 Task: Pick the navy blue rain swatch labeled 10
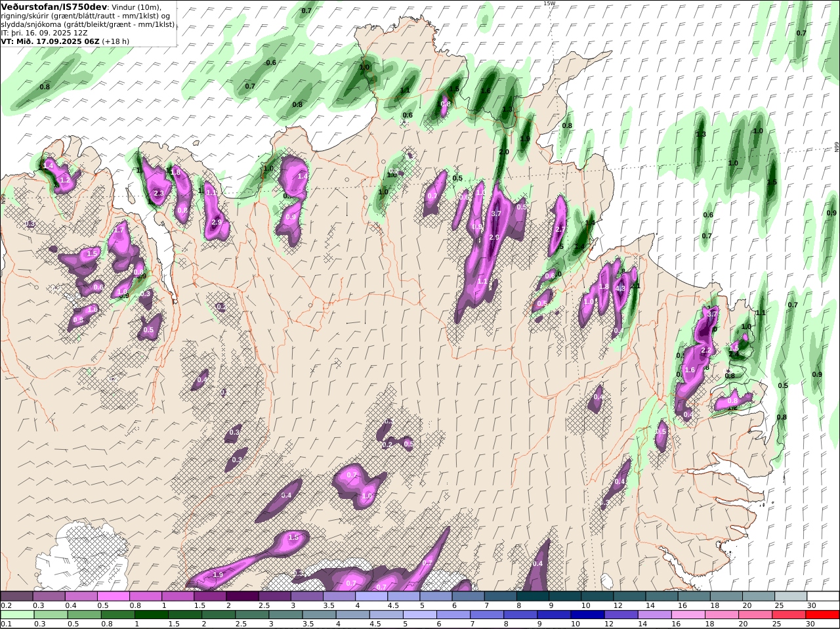(587, 615)
